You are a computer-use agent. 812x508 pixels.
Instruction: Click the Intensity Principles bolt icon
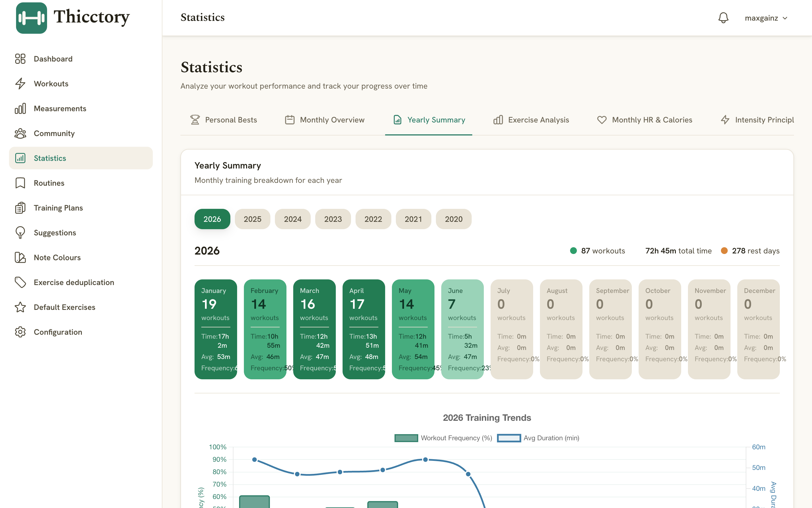click(725, 120)
